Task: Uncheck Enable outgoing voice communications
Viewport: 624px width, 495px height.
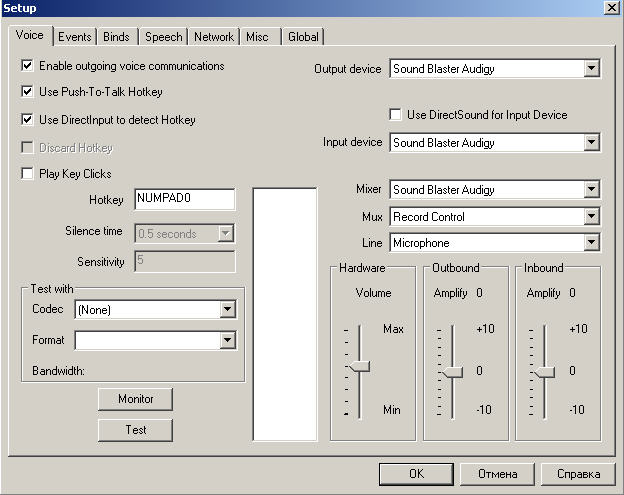Action: 27,66
